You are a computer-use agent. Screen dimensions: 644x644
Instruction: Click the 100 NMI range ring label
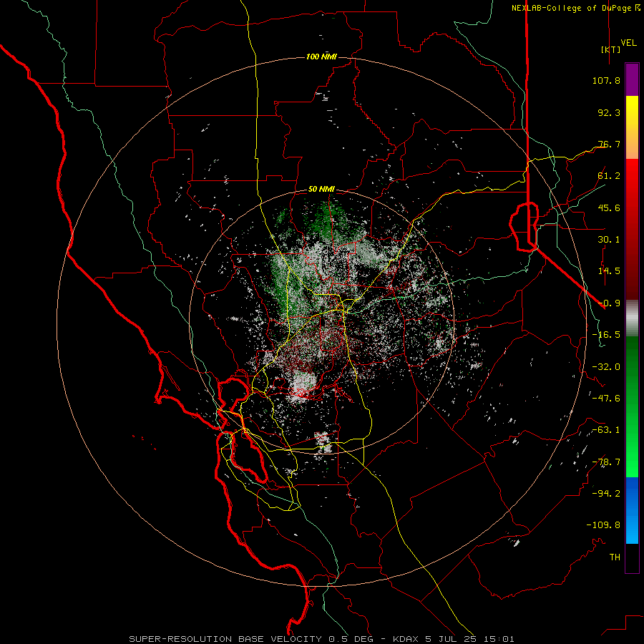[321, 57]
